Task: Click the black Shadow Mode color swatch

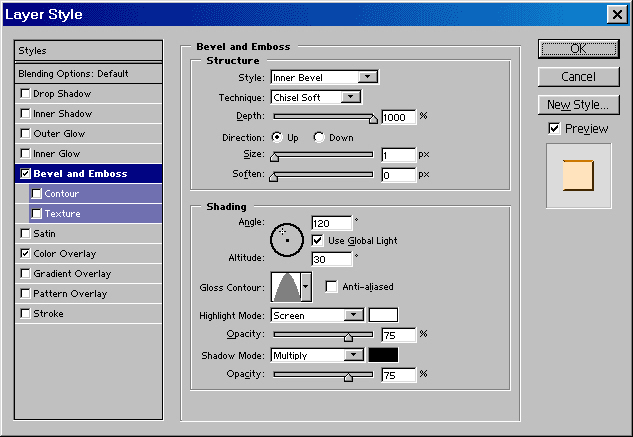Action: (383, 355)
